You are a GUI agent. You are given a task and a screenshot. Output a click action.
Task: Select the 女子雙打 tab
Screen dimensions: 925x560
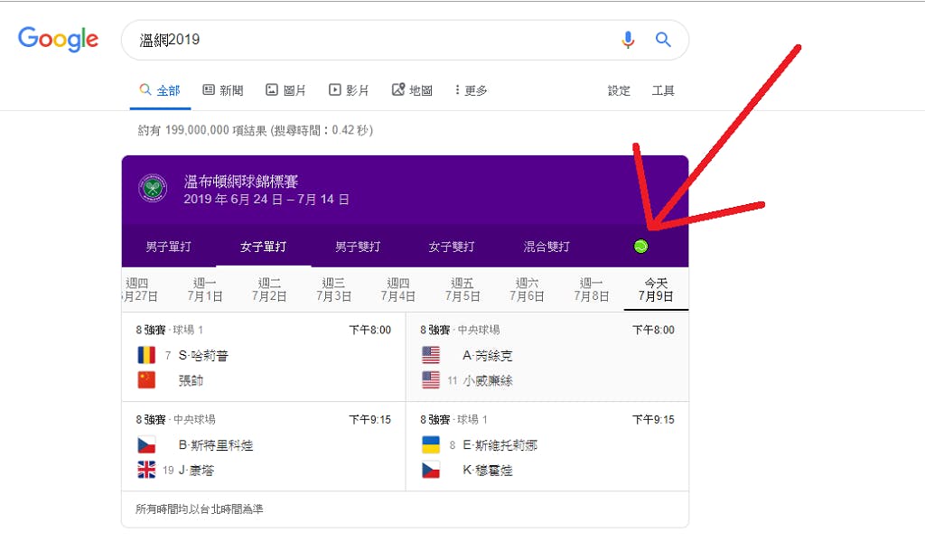[452, 247]
